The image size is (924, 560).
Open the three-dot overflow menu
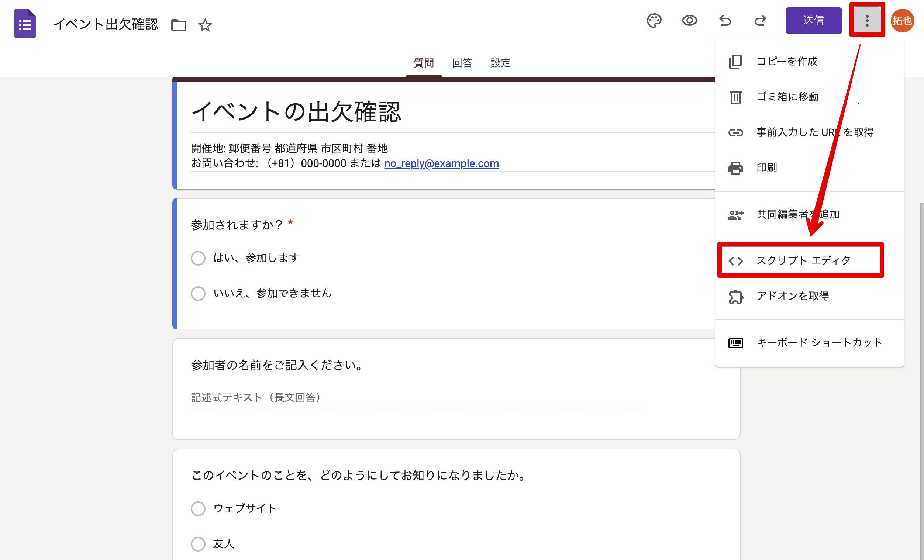click(867, 21)
